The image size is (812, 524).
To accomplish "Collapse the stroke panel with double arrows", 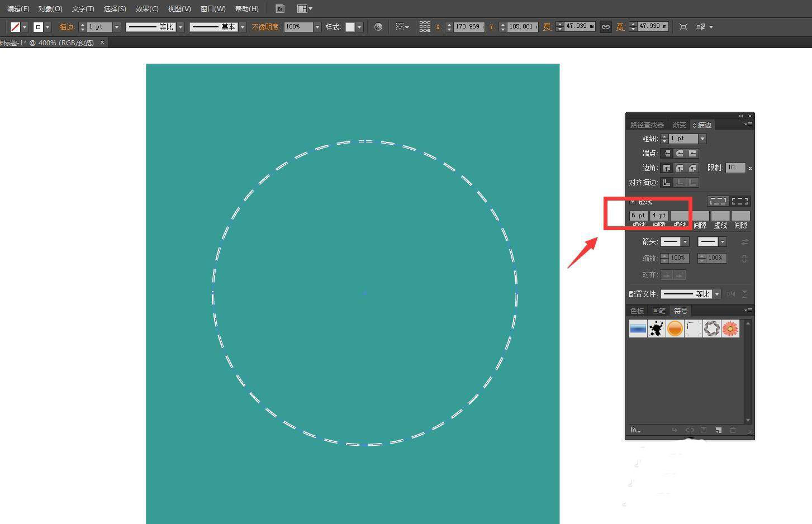I will tap(741, 116).
